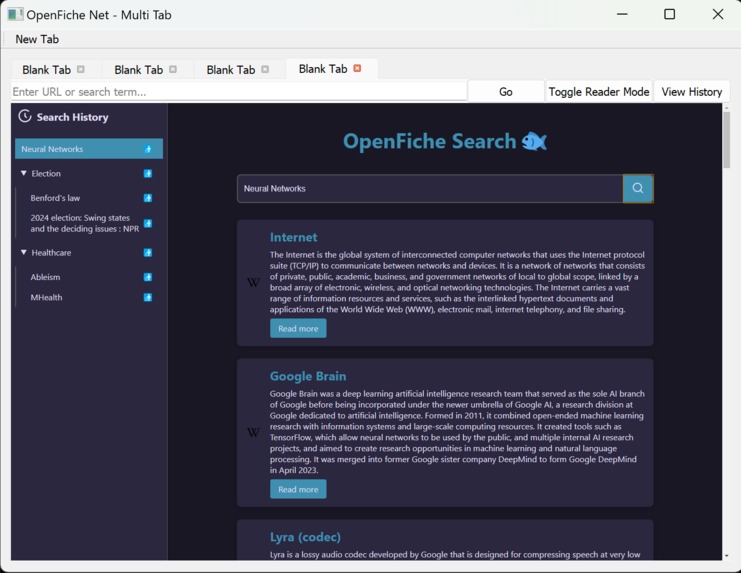Click Toggle Reader Mode button
741x573 pixels.
click(x=599, y=92)
